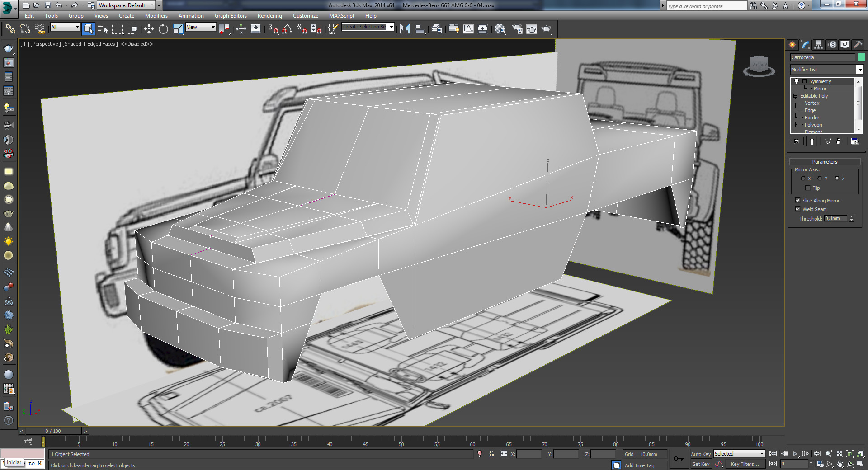
Task: Open the reference coordinate View dropdown
Action: coord(201,27)
